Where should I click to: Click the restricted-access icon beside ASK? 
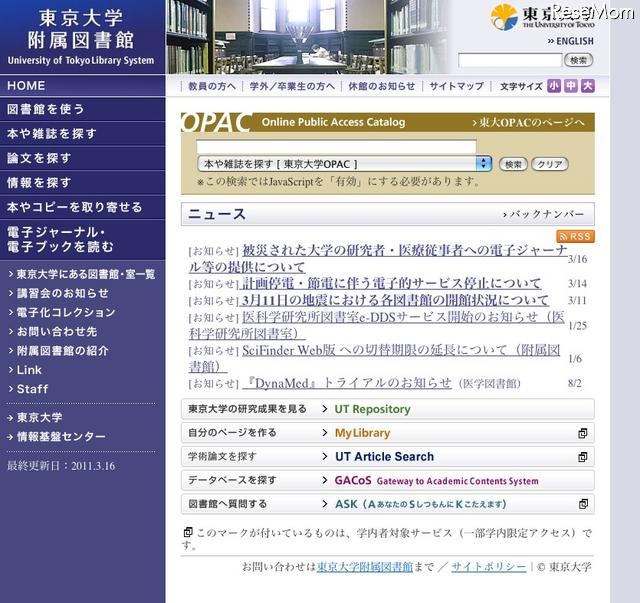coord(583,504)
